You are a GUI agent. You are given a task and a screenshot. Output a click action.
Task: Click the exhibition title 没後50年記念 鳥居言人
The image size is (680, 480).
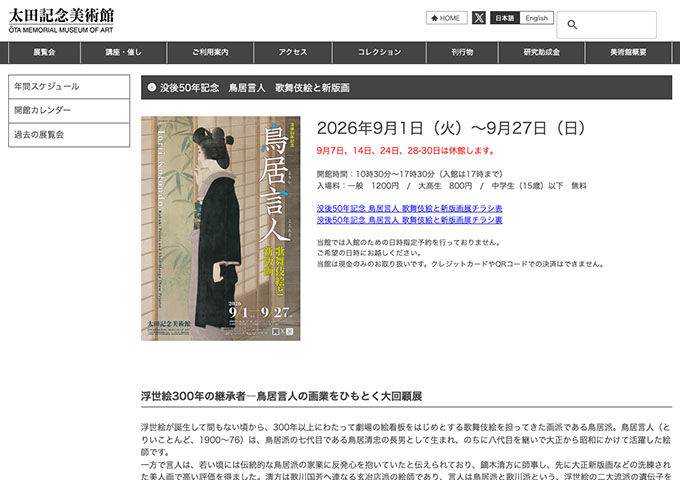(255, 88)
